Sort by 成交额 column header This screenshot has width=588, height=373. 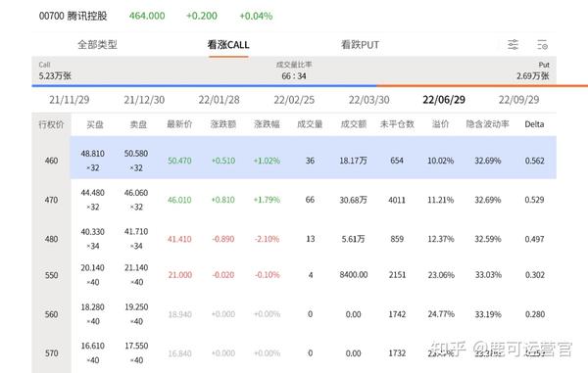354,124
